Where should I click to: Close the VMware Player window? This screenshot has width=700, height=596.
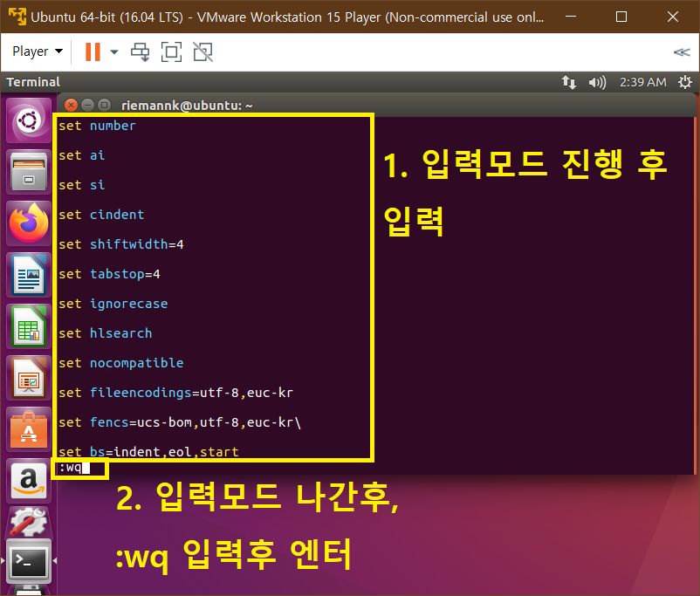click(673, 17)
